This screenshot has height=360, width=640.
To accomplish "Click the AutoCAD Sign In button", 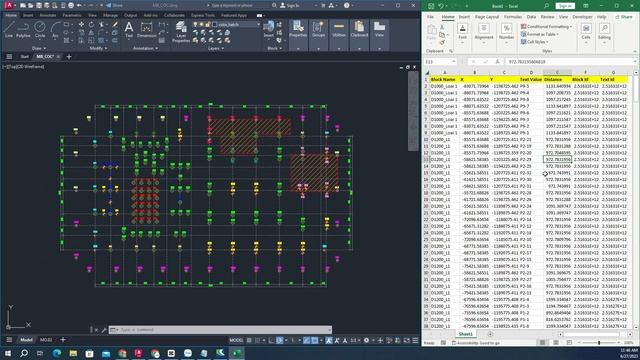I will coord(290,5).
